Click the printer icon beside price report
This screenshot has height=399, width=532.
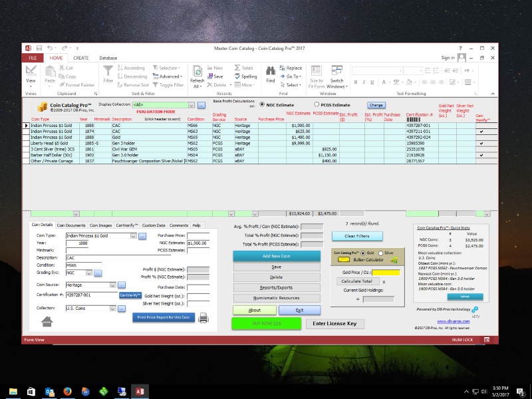(x=203, y=318)
